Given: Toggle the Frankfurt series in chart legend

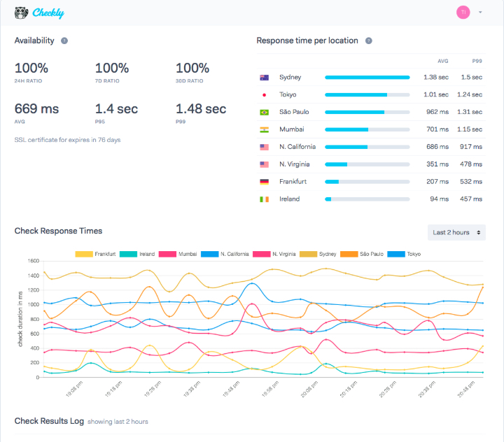Looking at the screenshot, I should 95,254.
